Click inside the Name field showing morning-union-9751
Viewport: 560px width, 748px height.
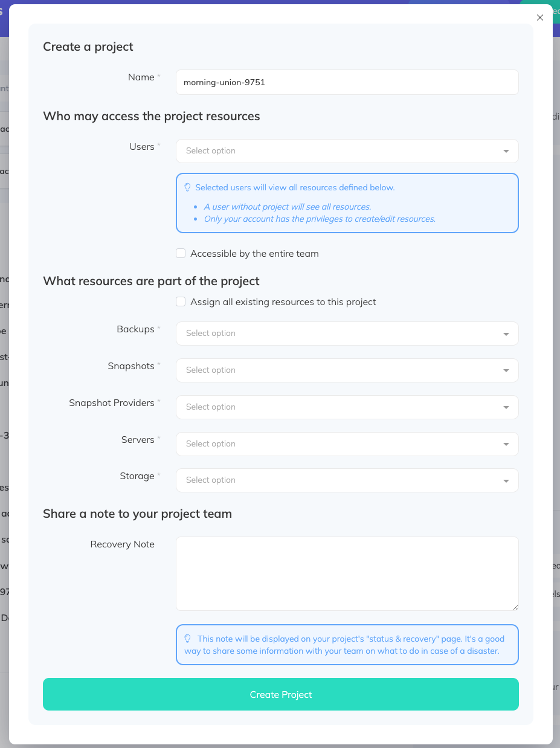point(347,82)
